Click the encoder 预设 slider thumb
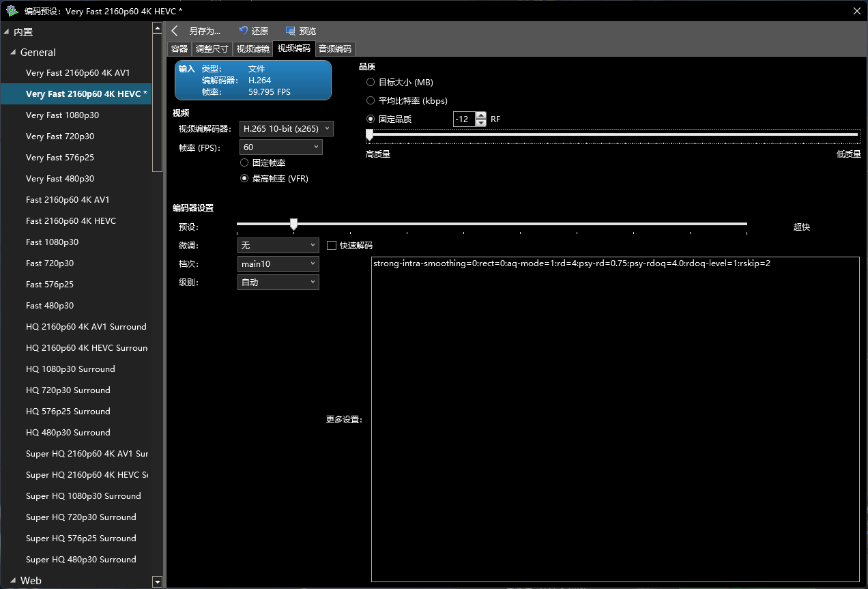This screenshot has width=868, height=589. pos(293,224)
